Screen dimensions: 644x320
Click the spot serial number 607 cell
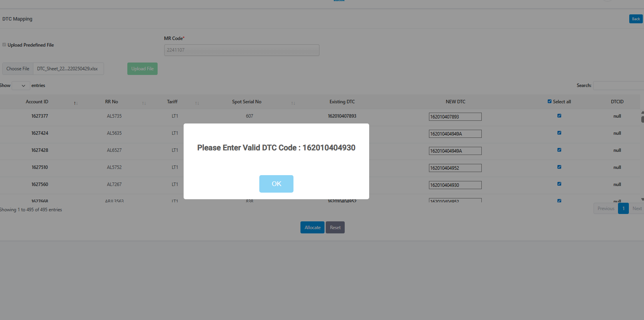[x=249, y=116]
